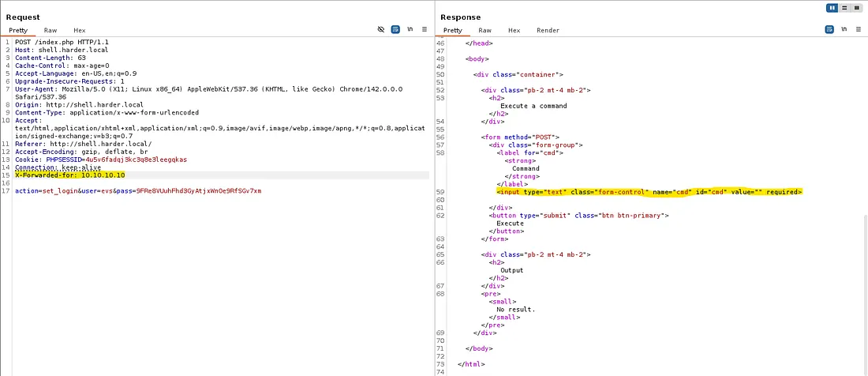Click the X-Forwarded-For header line
This screenshot has height=376, width=868.
point(69,175)
